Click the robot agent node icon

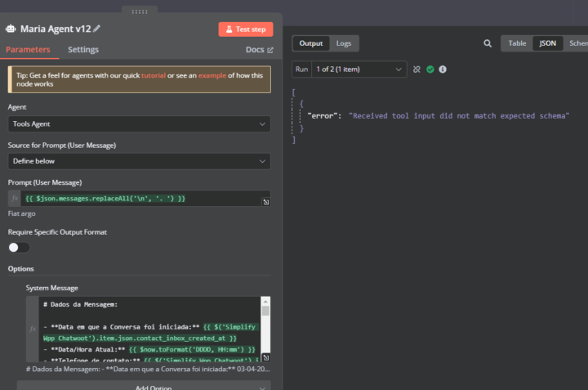(x=11, y=29)
